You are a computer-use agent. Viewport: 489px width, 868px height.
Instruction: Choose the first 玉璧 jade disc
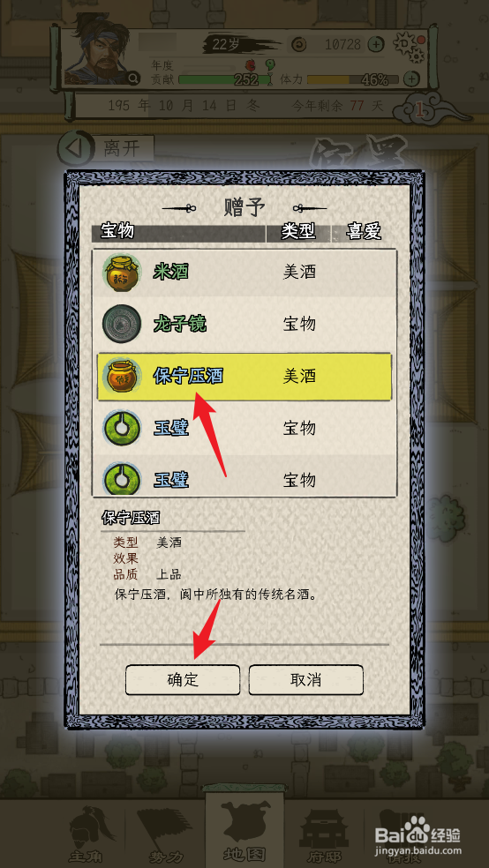click(x=244, y=428)
